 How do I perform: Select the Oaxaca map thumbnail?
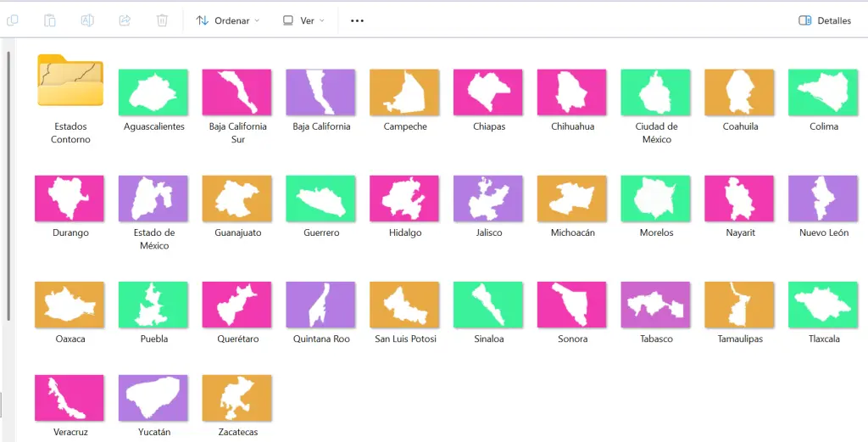click(70, 305)
